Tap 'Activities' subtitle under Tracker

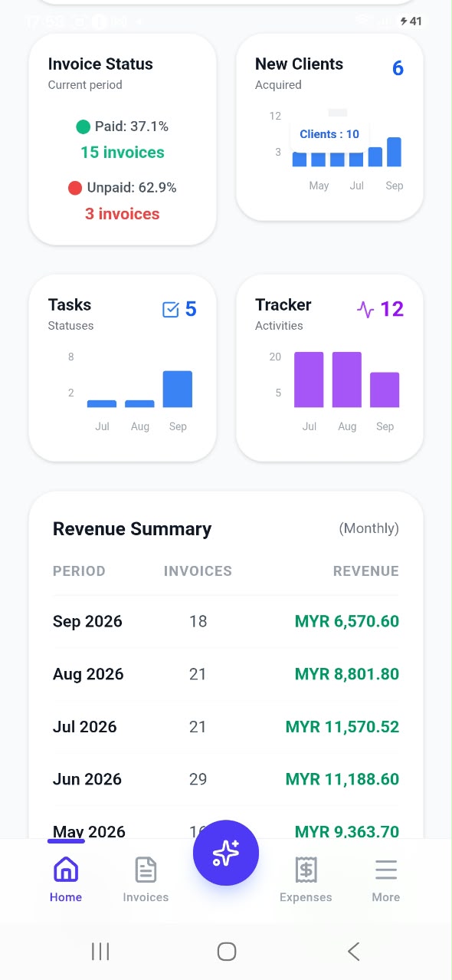pyautogui.click(x=279, y=326)
